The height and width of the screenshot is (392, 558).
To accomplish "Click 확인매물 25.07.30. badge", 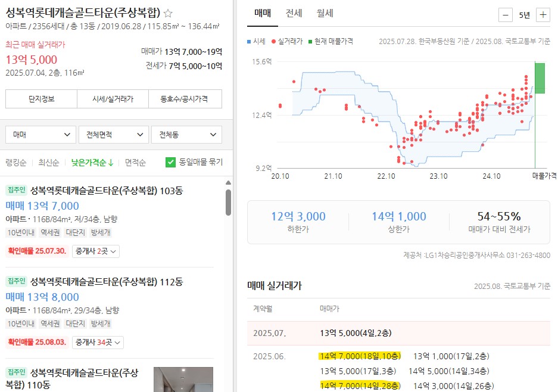I will coord(37,251).
